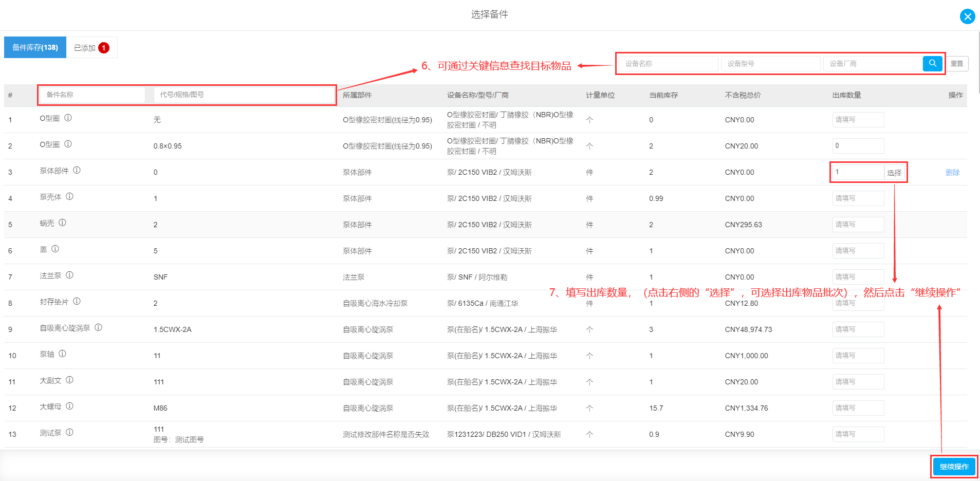Viewport: 980px width, 481px height.
Task: Click the 所属部件 column header
Action: coord(357,95)
